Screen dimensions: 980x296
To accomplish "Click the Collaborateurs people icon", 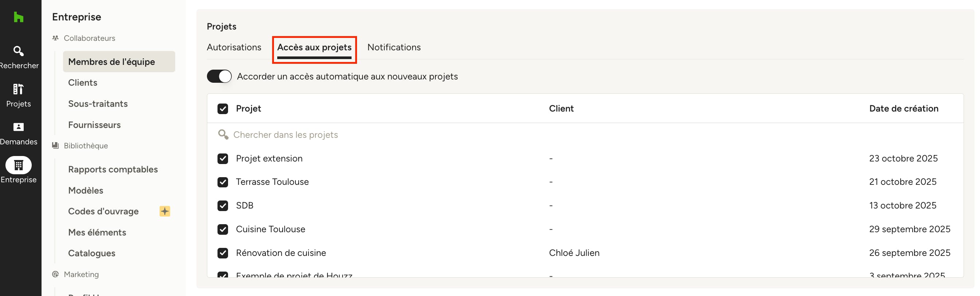I will tap(55, 38).
